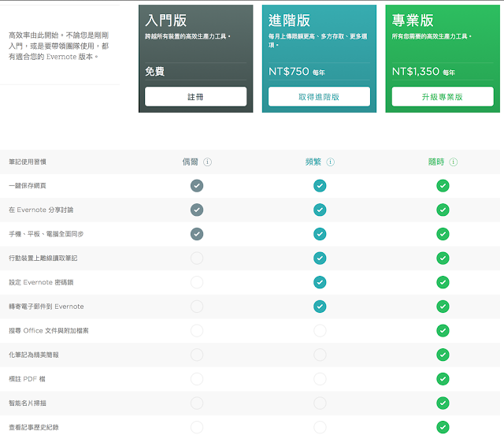The image size is (504, 435).
Task: Click empty 進階版 circle for 化筆記為精美簡報
Action: (x=320, y=355)
